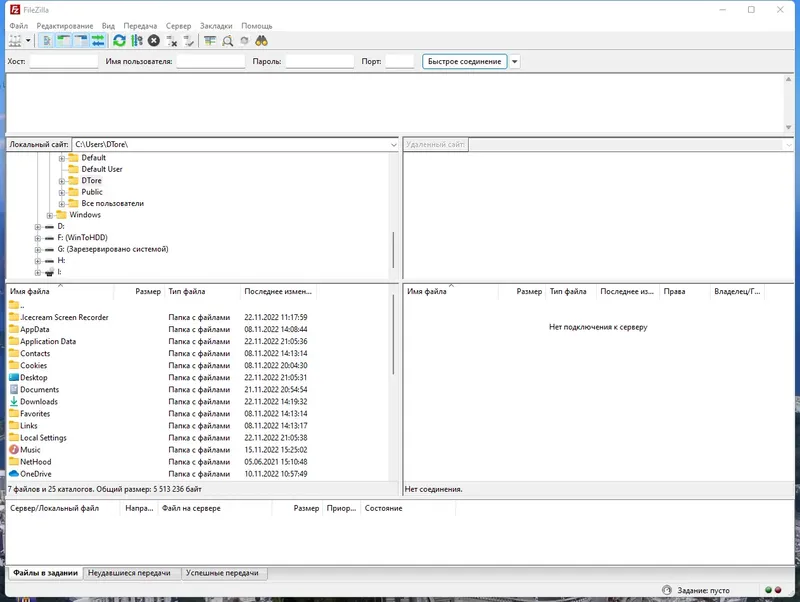Click the Имя пользователя input field
Screen dimensions: 800x602
coord(211,61)
